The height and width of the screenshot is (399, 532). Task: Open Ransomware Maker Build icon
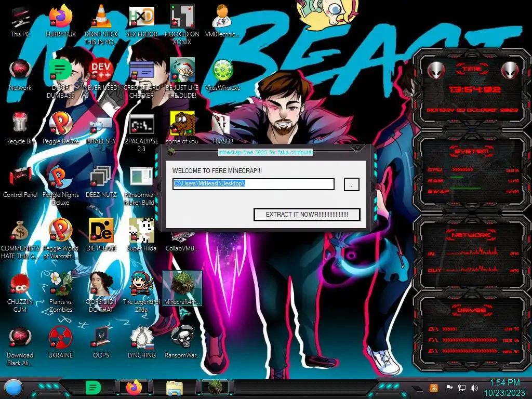(141, 186)
